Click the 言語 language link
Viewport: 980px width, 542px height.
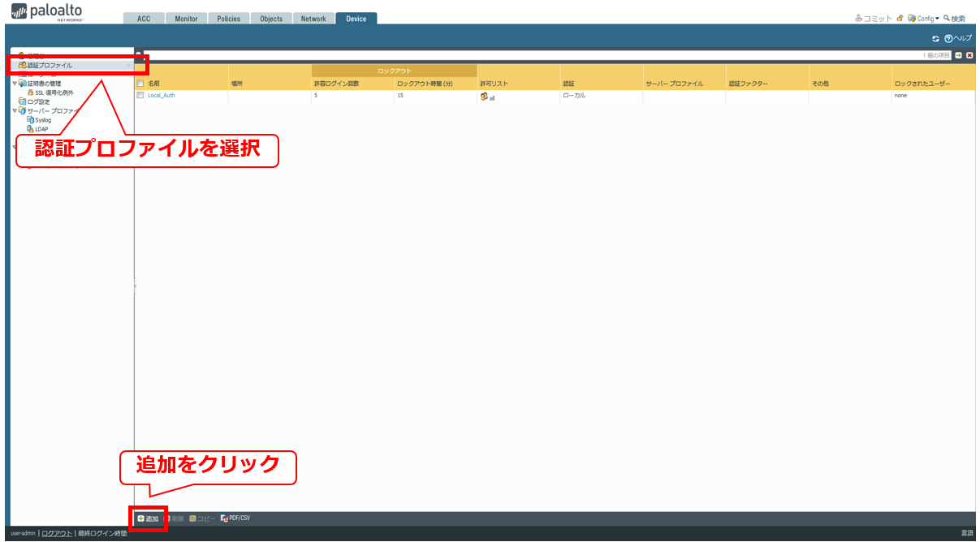pyautogui.click(x=967, y=533)
